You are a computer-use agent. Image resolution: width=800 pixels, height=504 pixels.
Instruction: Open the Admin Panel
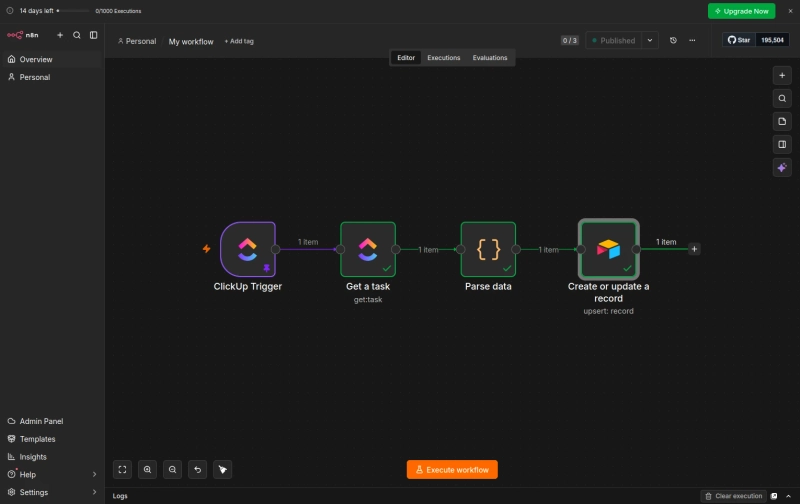52,421
